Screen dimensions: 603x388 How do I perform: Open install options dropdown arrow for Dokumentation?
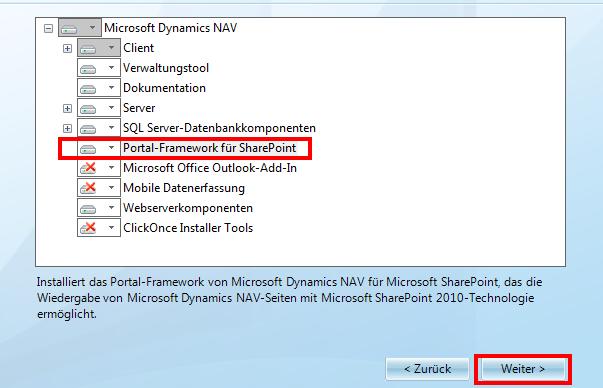pos(111,88)
